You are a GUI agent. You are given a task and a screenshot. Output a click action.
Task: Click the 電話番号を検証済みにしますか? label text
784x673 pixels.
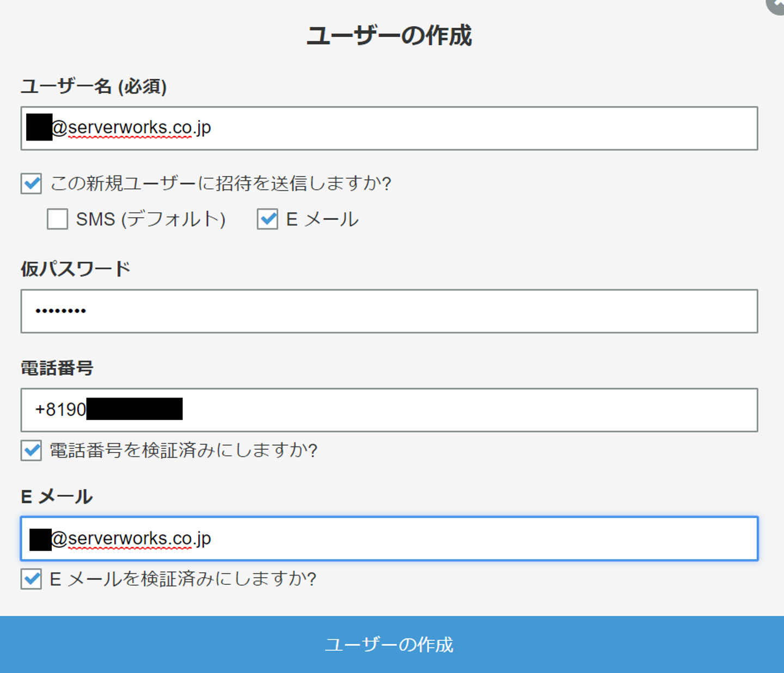pos(183,451)
